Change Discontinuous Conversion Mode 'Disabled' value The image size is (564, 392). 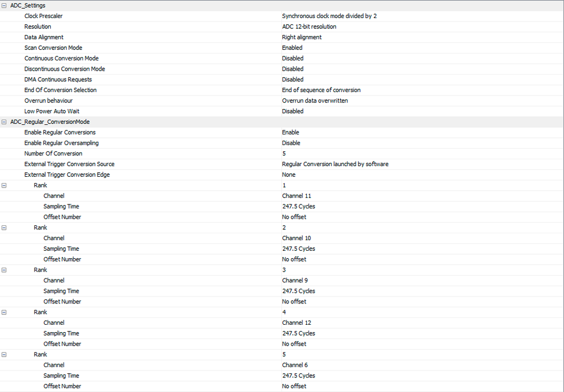pos(292,69)
